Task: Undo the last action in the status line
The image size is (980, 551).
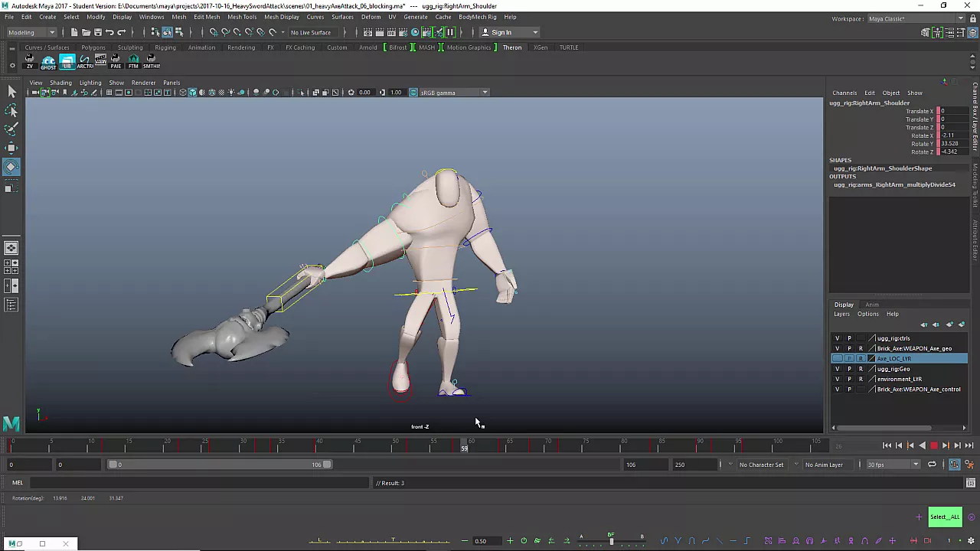Action: 109,32
